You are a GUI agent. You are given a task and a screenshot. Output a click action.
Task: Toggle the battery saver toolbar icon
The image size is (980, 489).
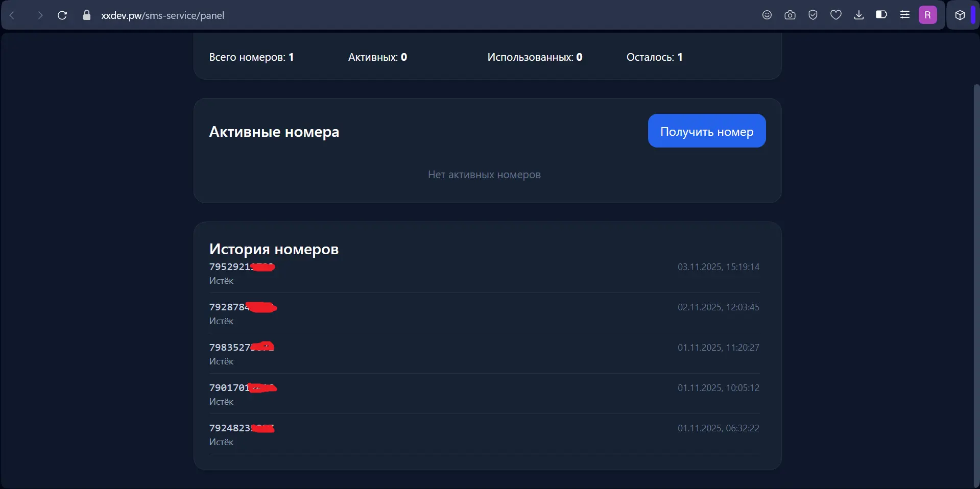click(881, 15)
